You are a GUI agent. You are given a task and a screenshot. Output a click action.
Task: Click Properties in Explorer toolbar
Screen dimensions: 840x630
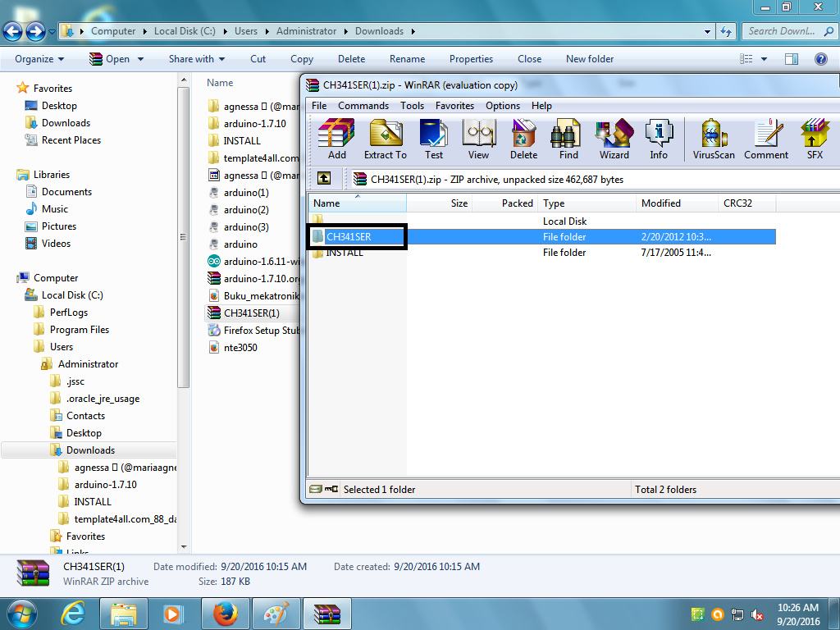(471, 59)
